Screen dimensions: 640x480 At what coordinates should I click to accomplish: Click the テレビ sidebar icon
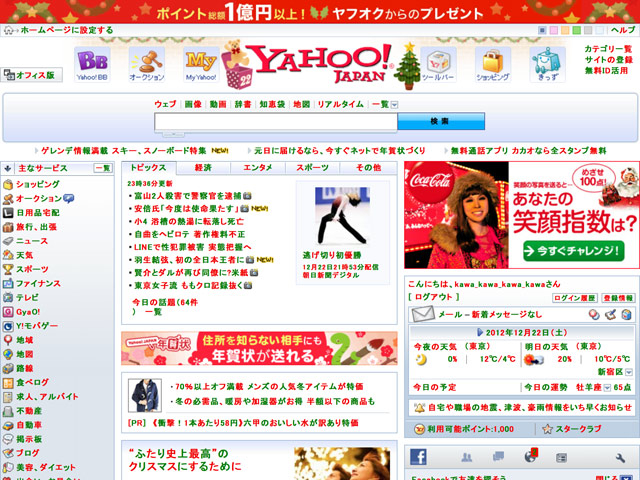(x=8, y=298)
